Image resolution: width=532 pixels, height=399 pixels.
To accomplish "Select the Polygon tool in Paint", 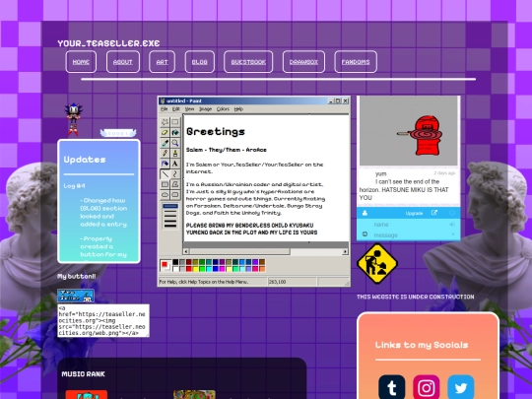I will (x=175, y=184).
